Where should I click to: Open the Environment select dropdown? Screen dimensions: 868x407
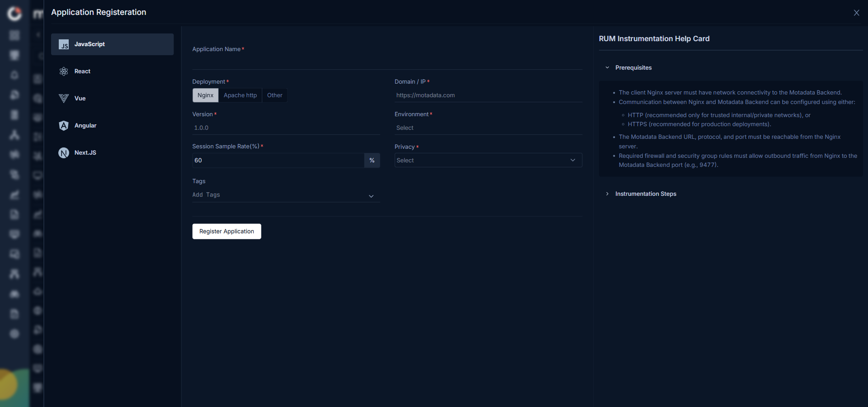(x=488, y=128)
